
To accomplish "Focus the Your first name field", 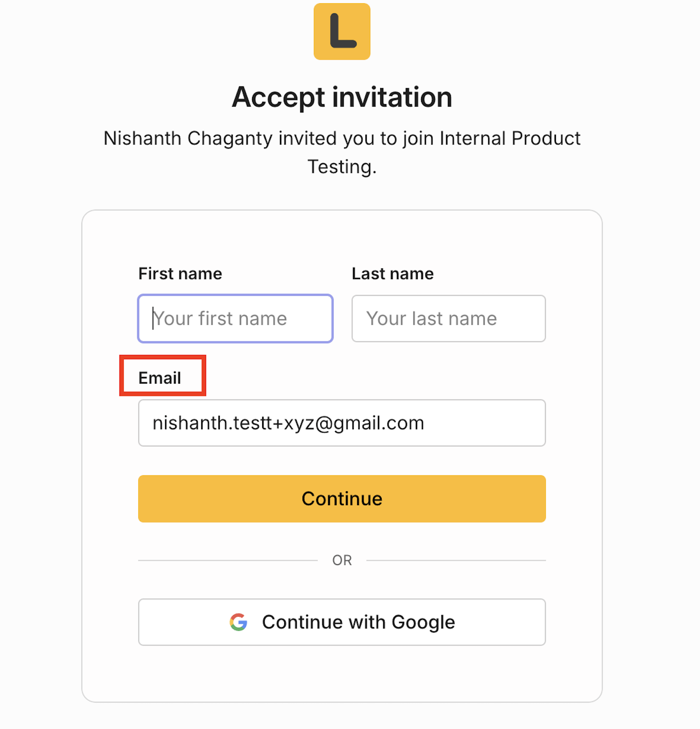I will [235, 318].
